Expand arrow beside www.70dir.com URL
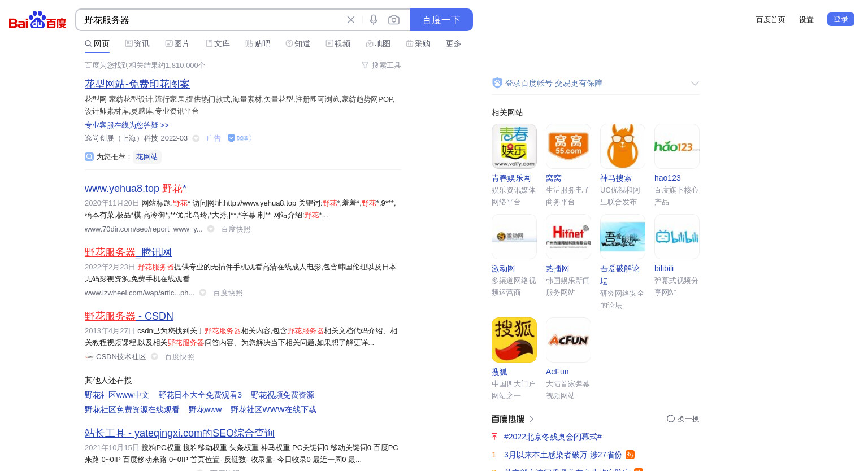The image size is (868, 471). click(211, 229)
